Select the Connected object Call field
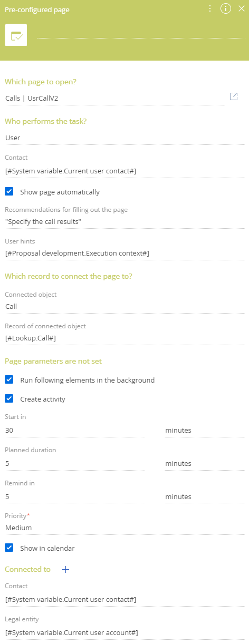The height and width of the screenshot is (644, 249). pos(125,306)
